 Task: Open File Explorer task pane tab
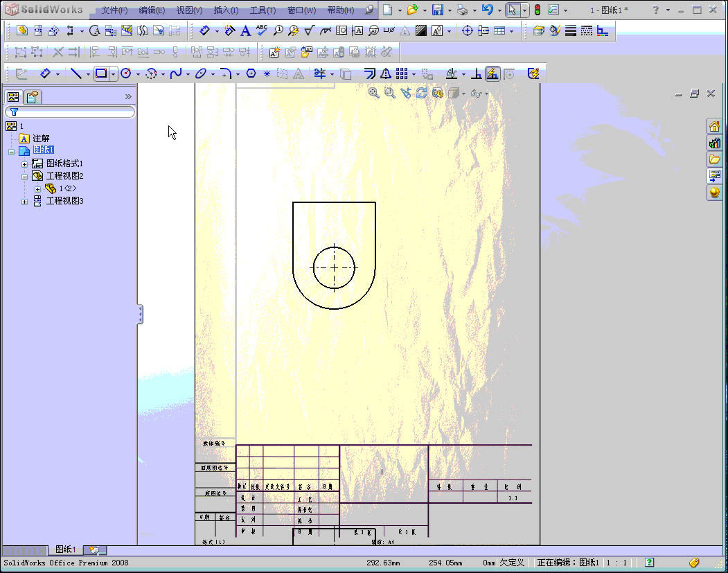tap(715, 159)
